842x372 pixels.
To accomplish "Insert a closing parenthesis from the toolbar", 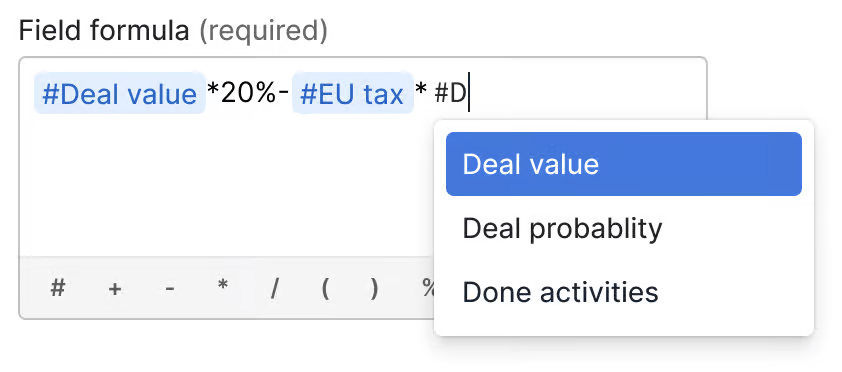I will click(374, 289).
